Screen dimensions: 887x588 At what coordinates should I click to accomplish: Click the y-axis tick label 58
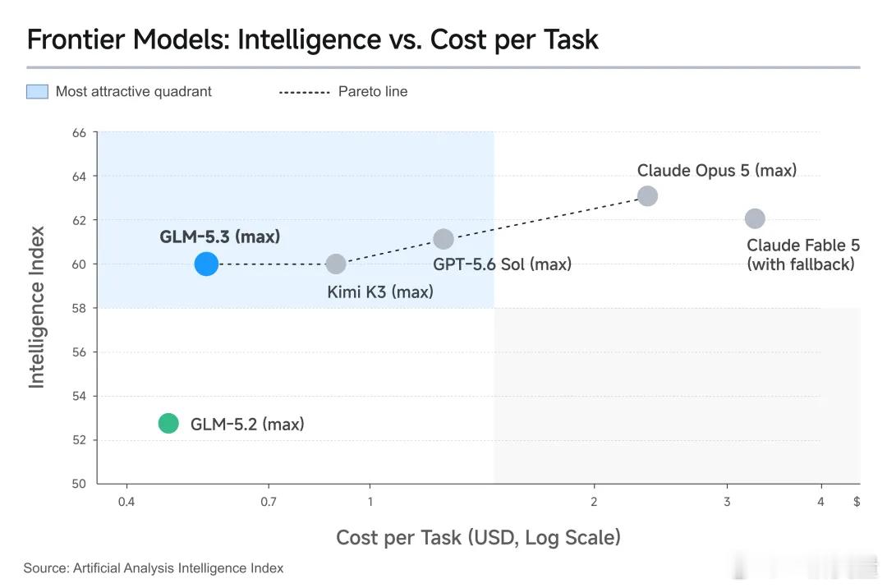(x=79, y=308)
